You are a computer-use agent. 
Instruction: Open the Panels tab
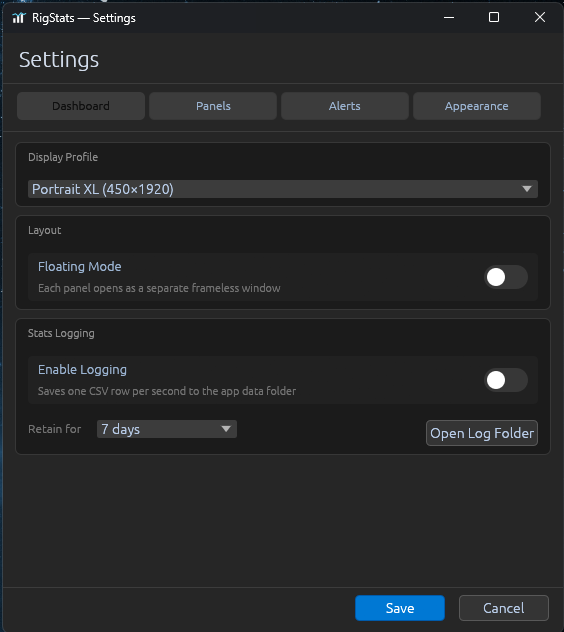click(x=213, y=106)
